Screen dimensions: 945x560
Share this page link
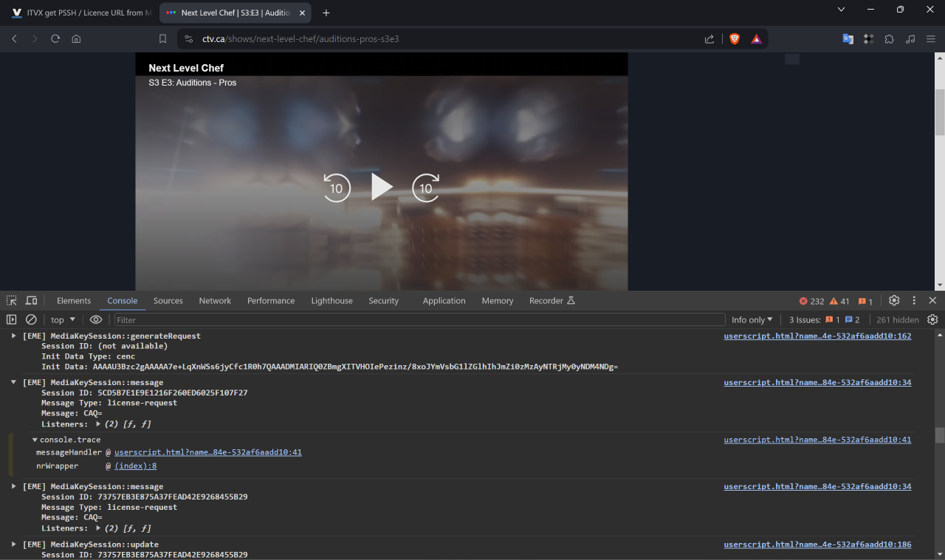click(x=709, y=39)
